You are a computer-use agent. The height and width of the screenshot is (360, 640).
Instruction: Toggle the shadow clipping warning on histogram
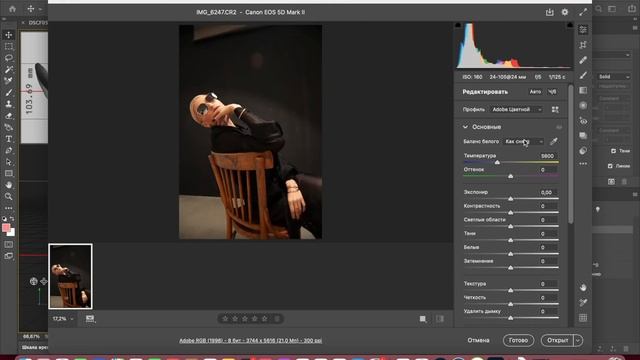point(458,25)
